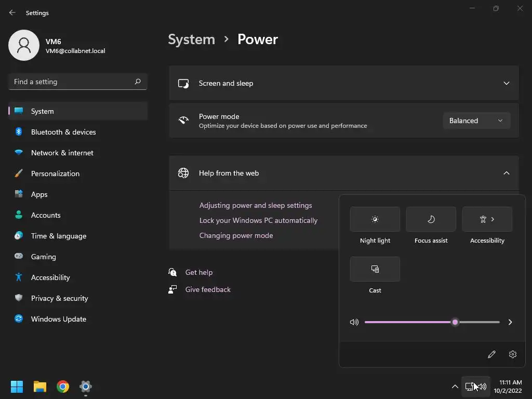Launch Chrome from the taskbar
The image size is (532, 399).
click(x=63, y=387)
